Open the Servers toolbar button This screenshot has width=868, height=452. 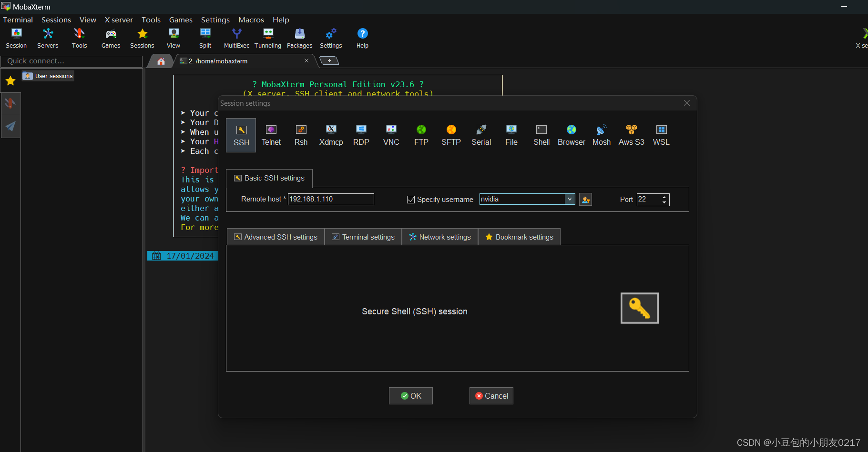click(48, 38)
